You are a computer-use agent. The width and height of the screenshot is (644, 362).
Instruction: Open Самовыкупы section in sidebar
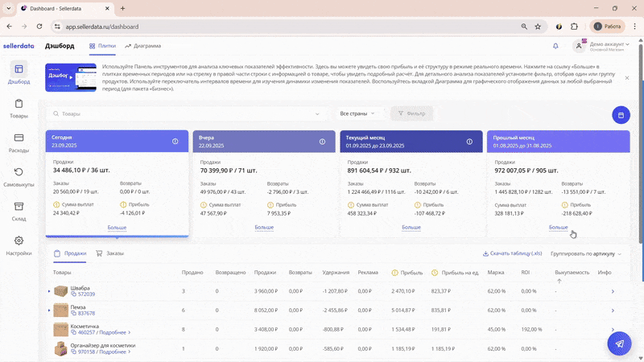tap(19, 177)
